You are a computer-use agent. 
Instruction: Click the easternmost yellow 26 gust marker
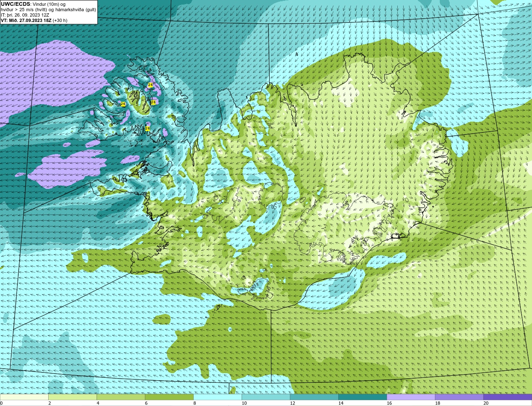[153, 102]
